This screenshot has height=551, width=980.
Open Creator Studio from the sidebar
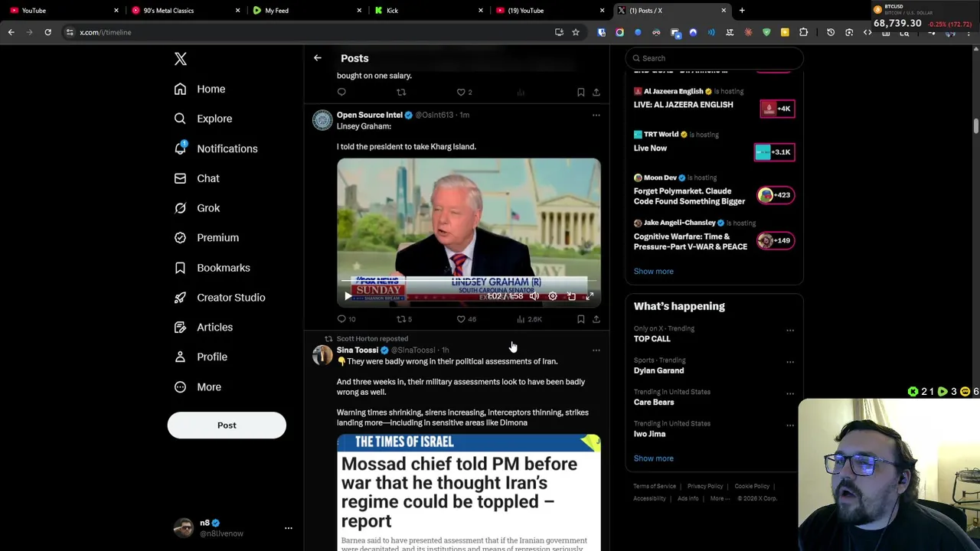[220, 298]
